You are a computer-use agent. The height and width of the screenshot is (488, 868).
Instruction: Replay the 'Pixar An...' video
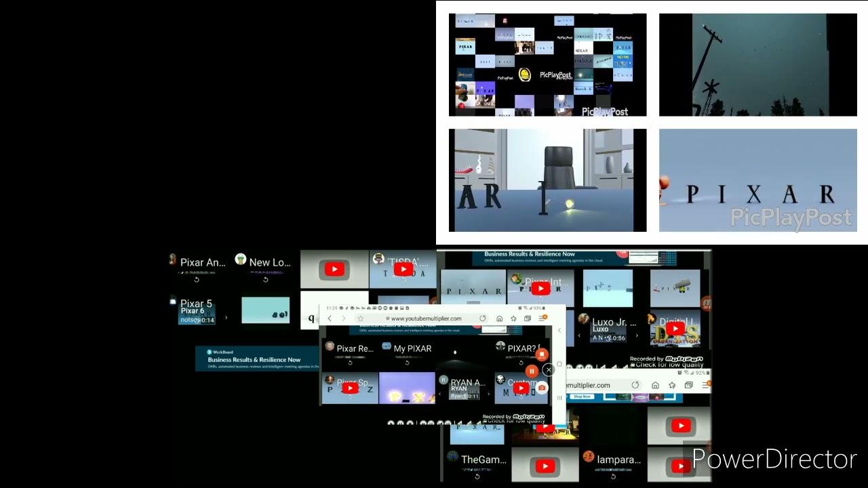[x=197, y=279]
